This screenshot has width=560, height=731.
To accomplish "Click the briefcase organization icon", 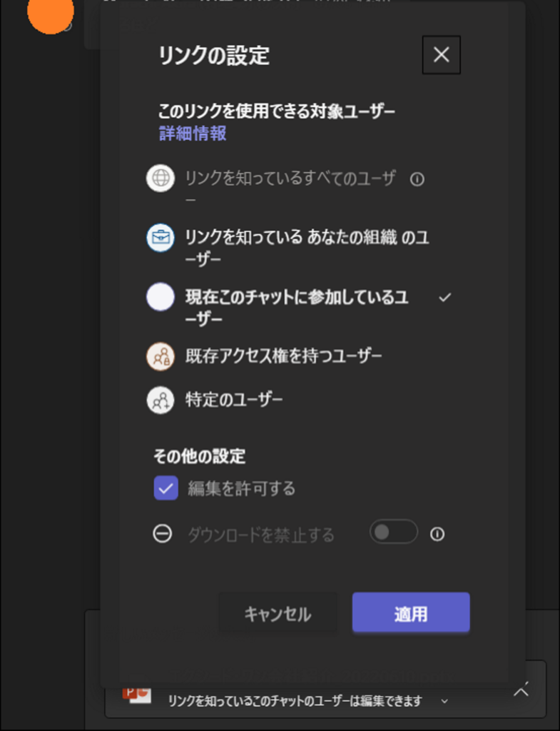I will pyautogui.click(x=161, y=238).
